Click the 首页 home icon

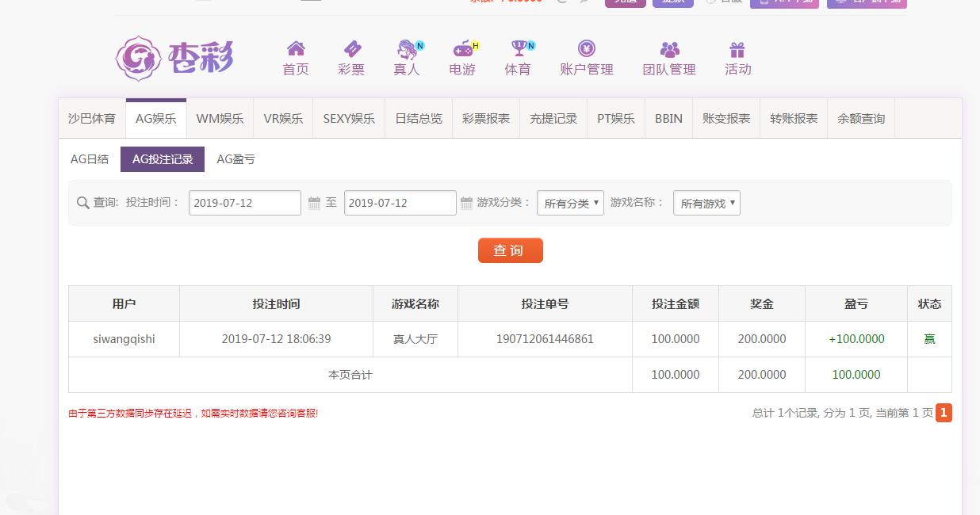(x=296, y=49)
